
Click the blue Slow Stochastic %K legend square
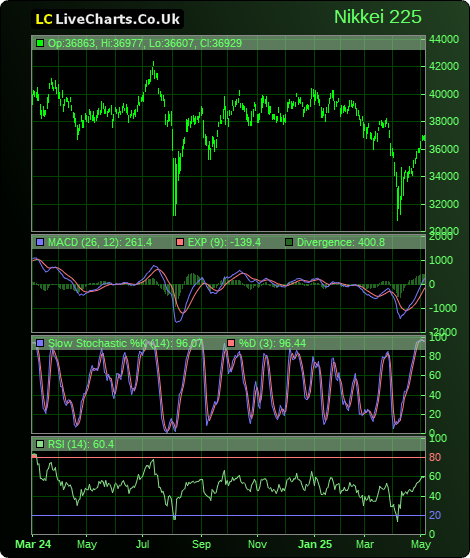(40, 343)
